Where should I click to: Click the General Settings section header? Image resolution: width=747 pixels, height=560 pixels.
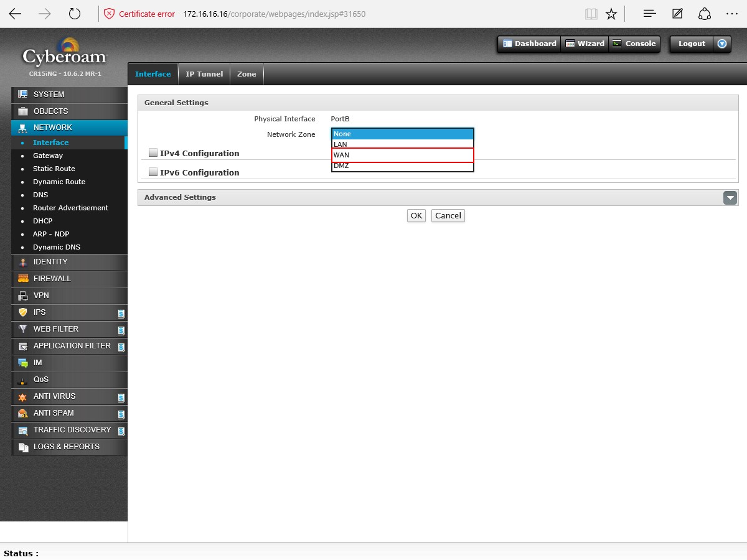coord(438,103)
